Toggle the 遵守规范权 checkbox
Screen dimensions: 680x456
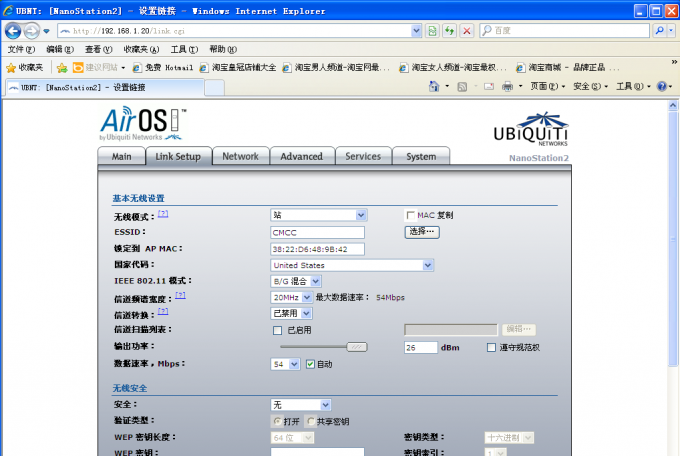pyautogui.click(x=491, y=348)
